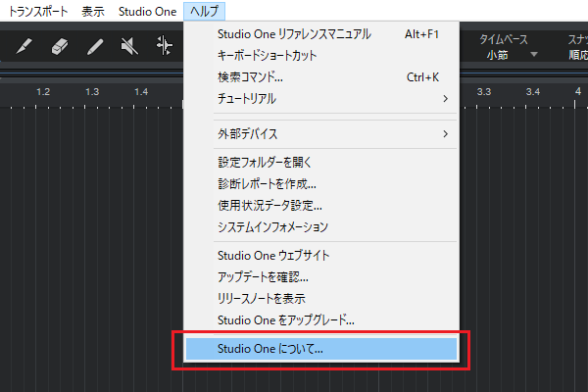Show リリースノートを表示
The width and height of the screenshot is (588, 392).
321,299
